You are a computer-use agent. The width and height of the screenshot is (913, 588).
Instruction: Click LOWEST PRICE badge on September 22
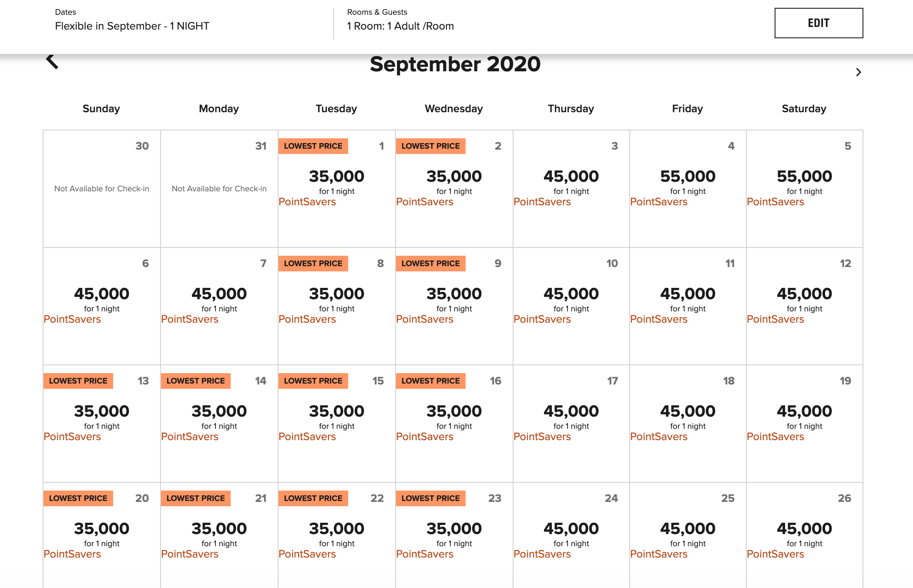point(313,498)
